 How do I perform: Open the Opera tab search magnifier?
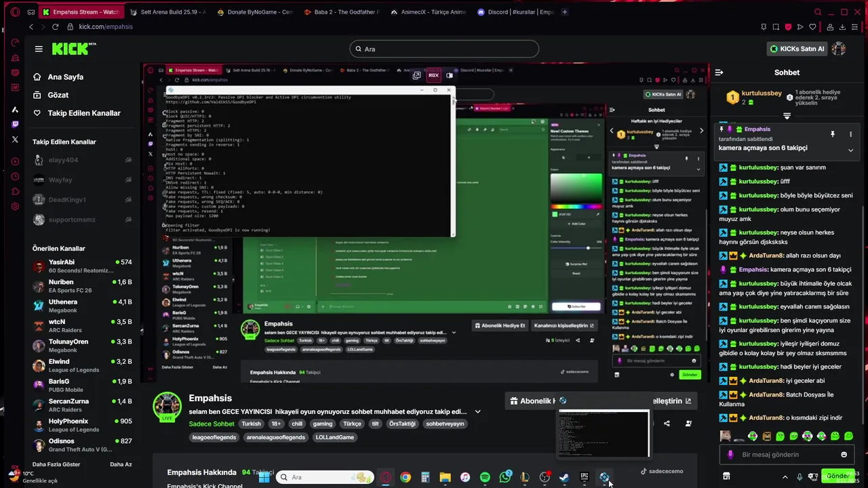click(818, 12)
